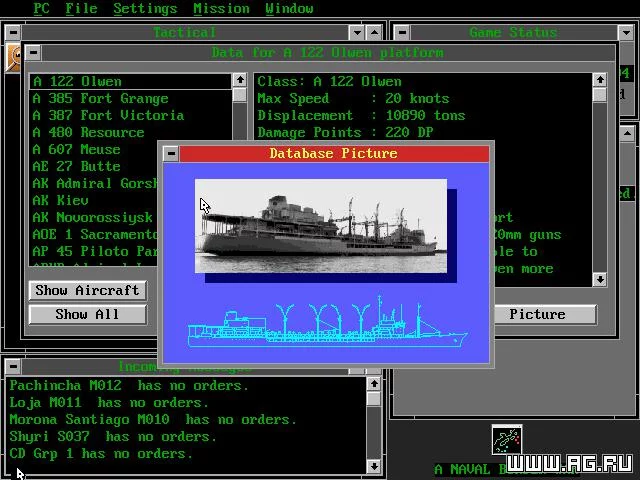The height and width of the screenshot is (480, 640).
Task: Click the Loja M011 has no orders message
Action: (x=109, y=403)
